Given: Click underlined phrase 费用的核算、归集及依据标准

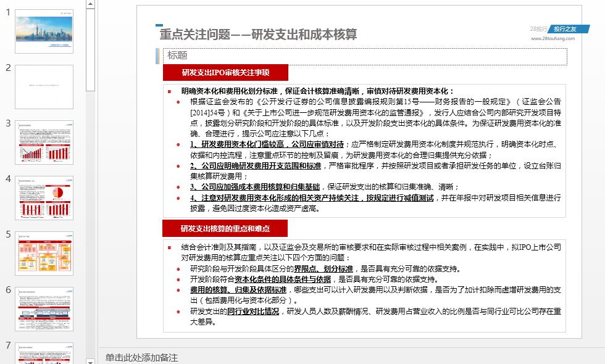Looking at the screenshot, I should click(238, 290).
